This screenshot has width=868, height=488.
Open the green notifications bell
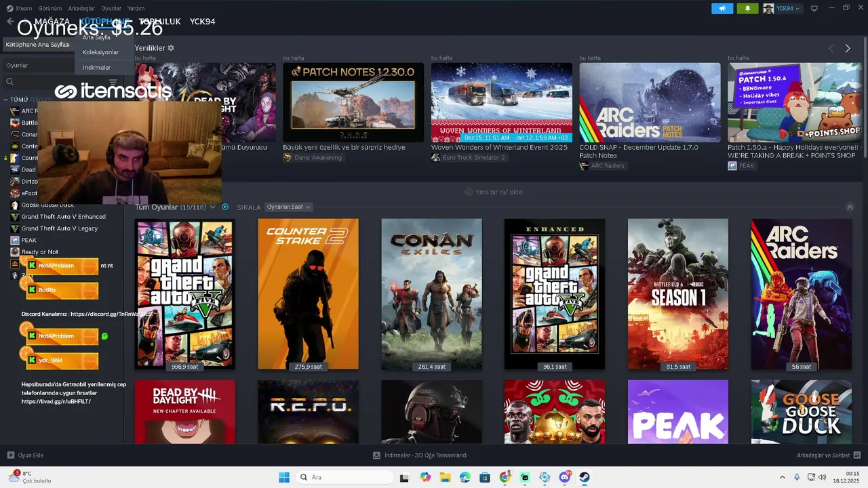pyautogui.click(x=747, y=9)
